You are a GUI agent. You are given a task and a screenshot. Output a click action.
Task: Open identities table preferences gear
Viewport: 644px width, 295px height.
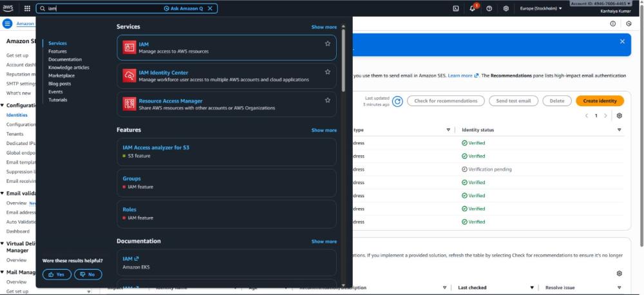(620, 116)
